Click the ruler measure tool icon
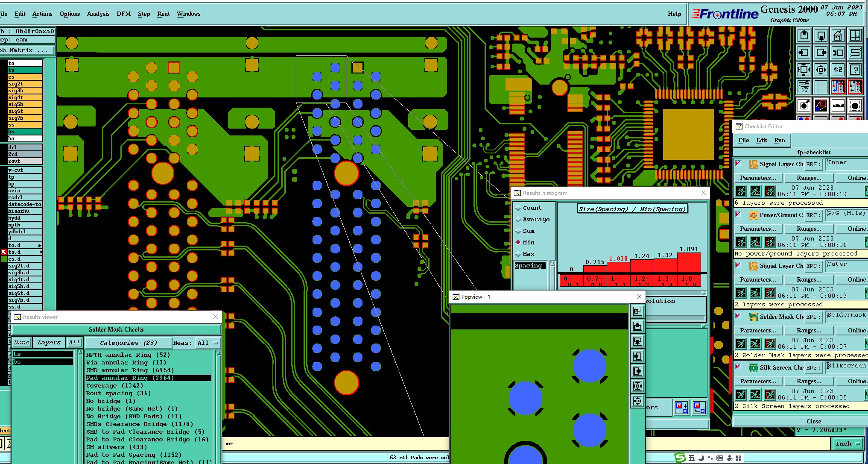 pyautogui.click(x=838, y=105)
